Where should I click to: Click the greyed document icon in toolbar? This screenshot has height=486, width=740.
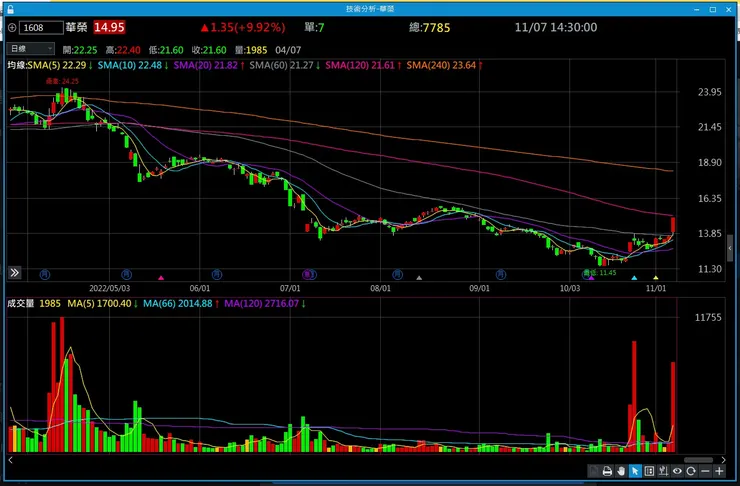click(593, 471)
